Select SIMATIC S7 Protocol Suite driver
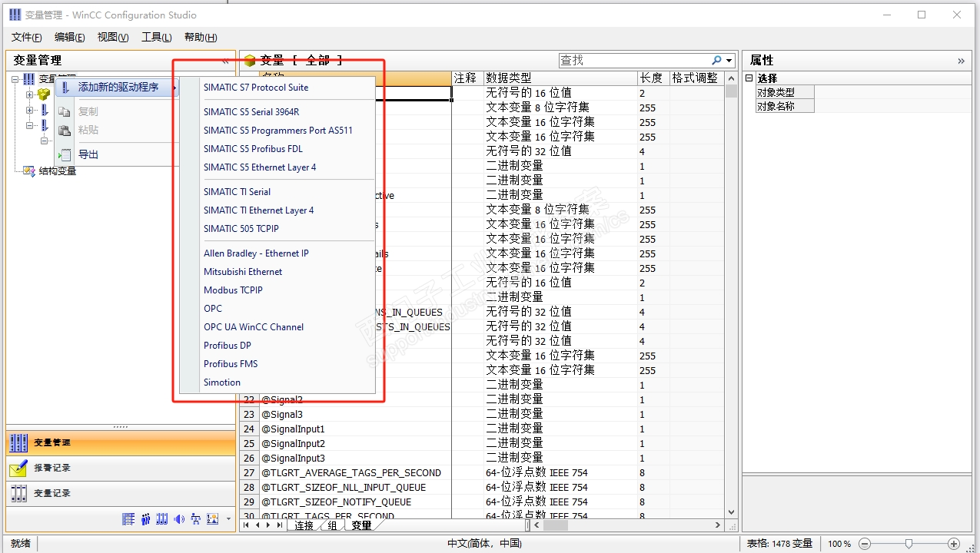980x553 pixels. click(x=277, y=87)
